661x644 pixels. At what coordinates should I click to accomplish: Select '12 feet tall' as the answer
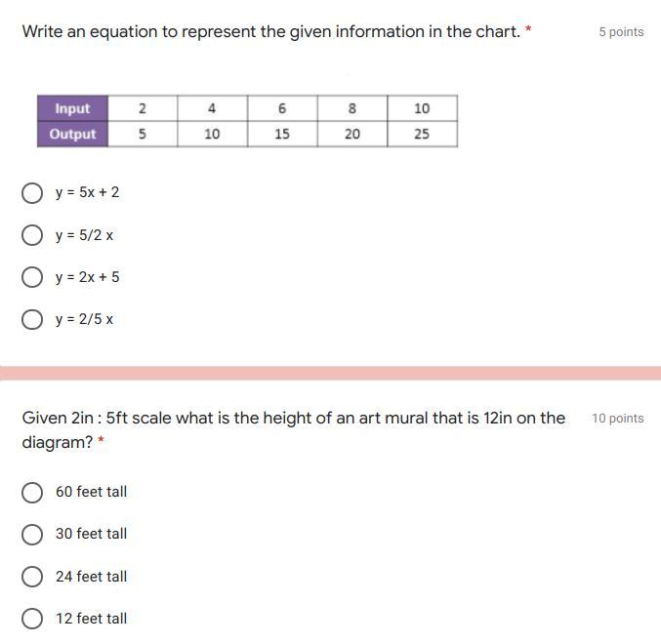pos(32,619)
